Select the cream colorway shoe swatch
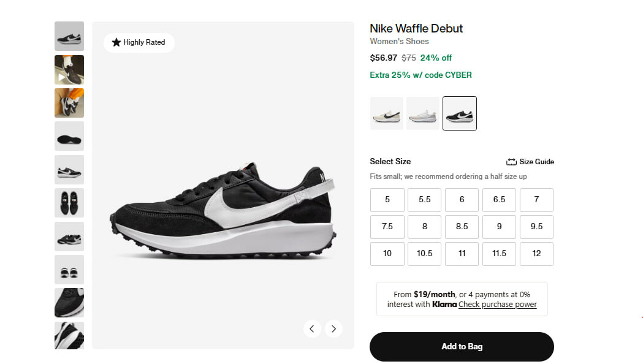 387,113
